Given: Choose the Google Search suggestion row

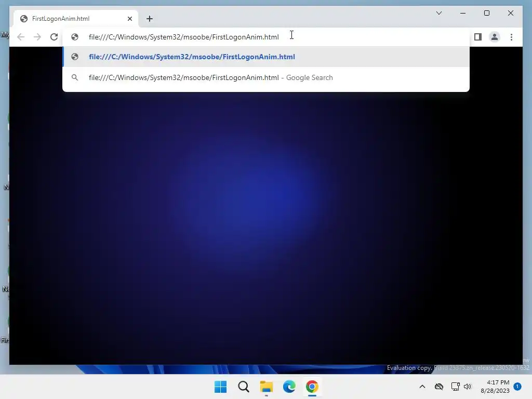Looking at the screenshot, I should pos(266,78).
